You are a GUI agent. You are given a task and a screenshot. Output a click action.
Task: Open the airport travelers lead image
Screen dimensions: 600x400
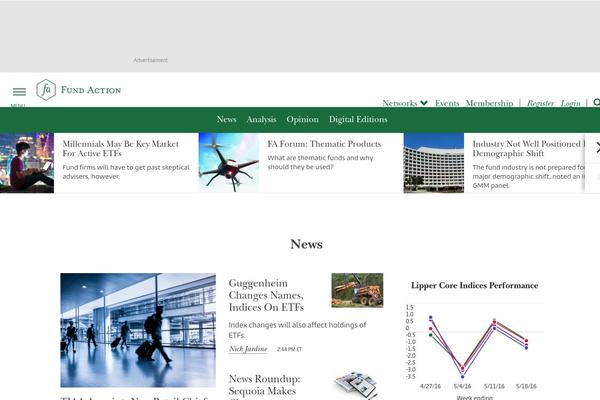click(138, 330)
